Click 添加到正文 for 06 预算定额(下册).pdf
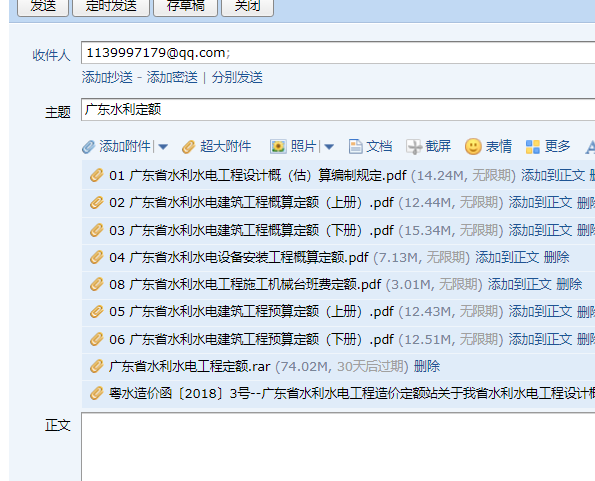 pyautogui.click(x=540, y=339)
